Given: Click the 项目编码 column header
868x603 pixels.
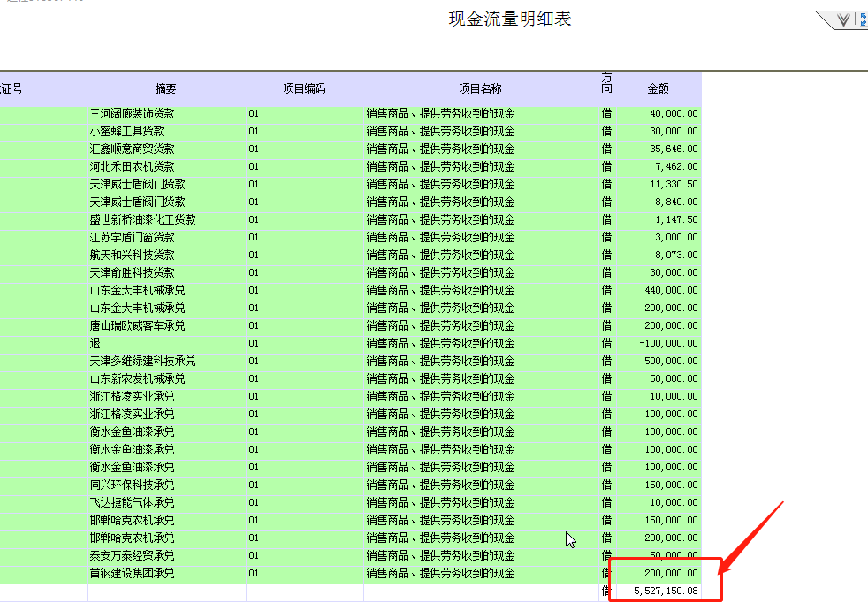Looking at the screenshot, I should coord(304,88).
